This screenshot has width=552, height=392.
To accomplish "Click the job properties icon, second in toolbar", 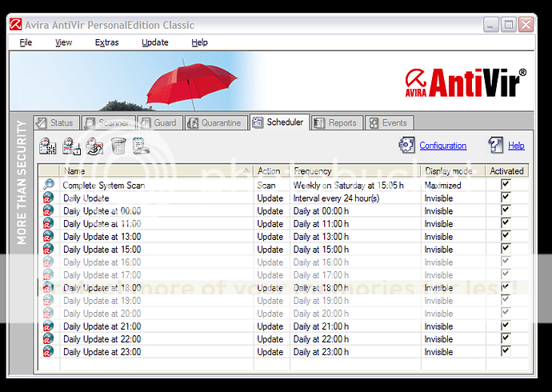I will [72, 146].
